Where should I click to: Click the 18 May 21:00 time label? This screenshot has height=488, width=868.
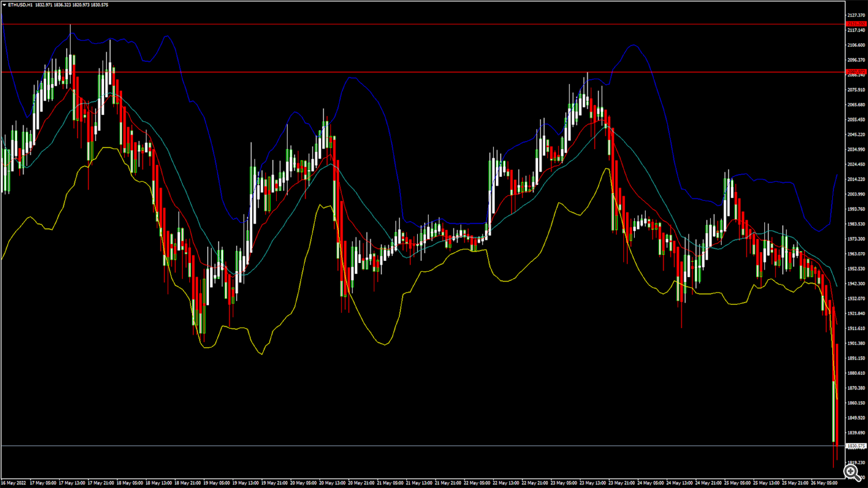click(187, 483)
